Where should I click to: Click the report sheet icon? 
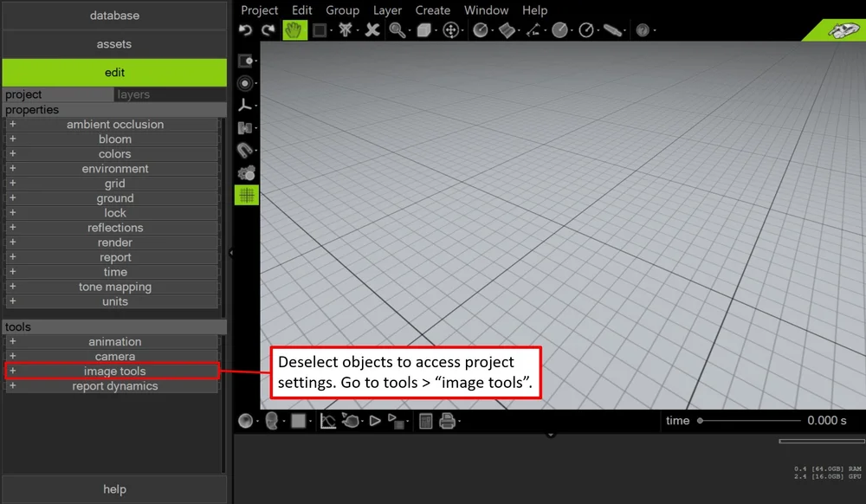tap(425, 421)
